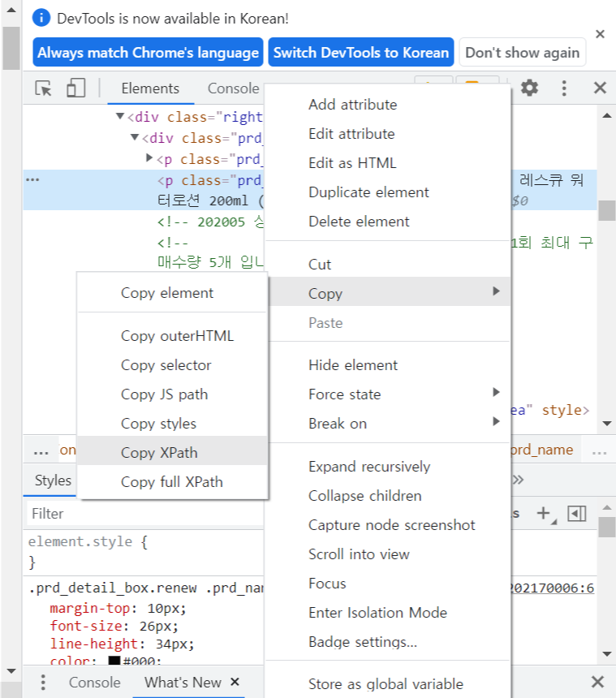Click Switch DevTools to Korean button
616x698 pixels.
pyautogui.click(x=361, y=53)
